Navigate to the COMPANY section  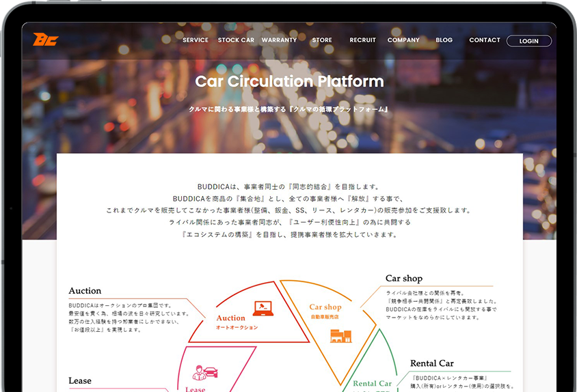[403, 40]
